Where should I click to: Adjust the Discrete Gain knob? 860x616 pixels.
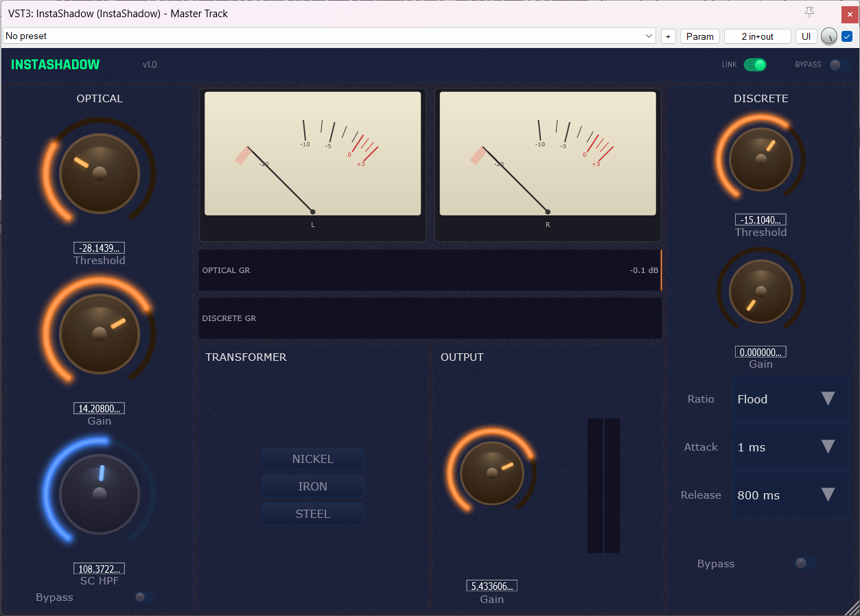[760, 290]
